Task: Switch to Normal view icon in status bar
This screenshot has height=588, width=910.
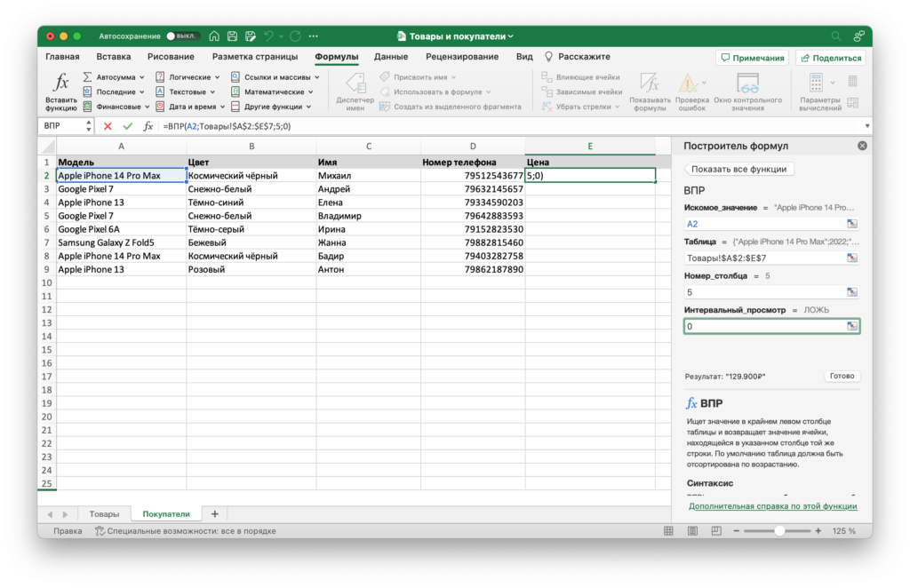Action: [x=668, y=530]
